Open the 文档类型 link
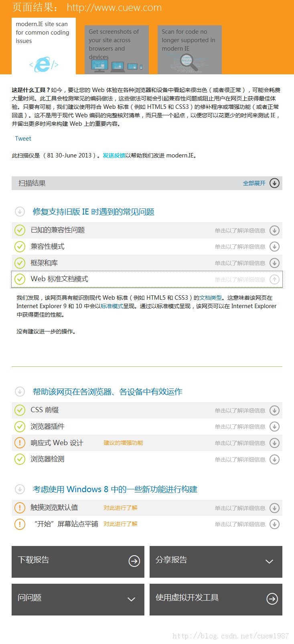Image resolution: width=294 pixels, height=644 pixels. tap(211, 298)
